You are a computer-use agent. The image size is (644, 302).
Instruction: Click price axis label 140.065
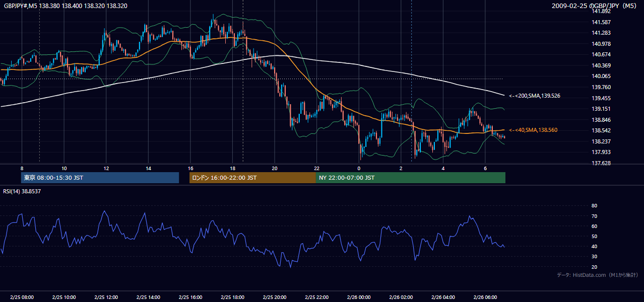tap(601, 77)
